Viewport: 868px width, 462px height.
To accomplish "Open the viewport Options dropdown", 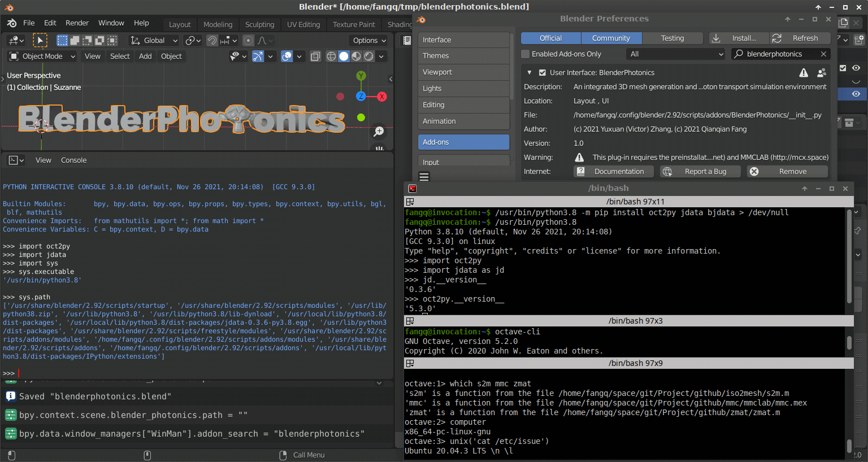I will coord(369,41).
